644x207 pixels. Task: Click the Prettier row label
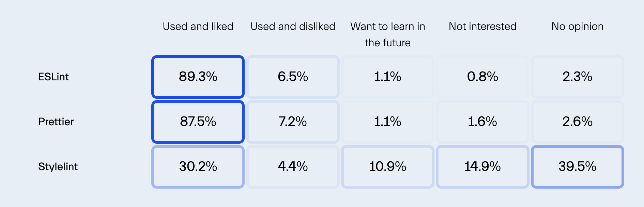[56, 122]
